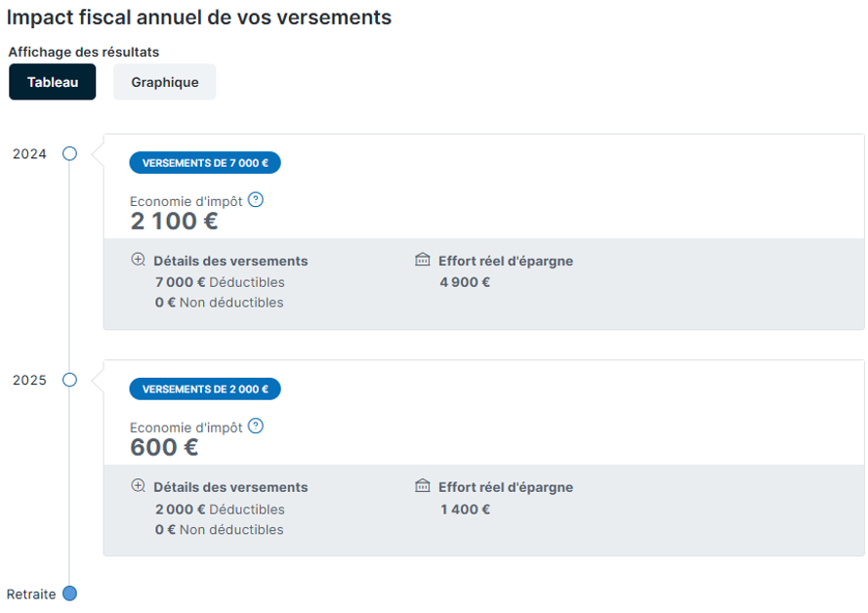Viewport: 868px width, 613px height.
Task: Click the 2 100 € tax saving amount
Action: coord(174,222)
